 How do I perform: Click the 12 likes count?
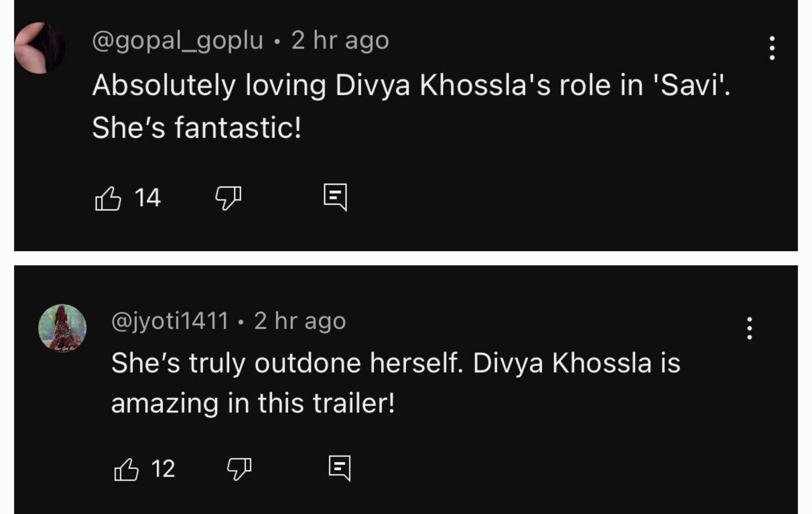coord(163,469)
